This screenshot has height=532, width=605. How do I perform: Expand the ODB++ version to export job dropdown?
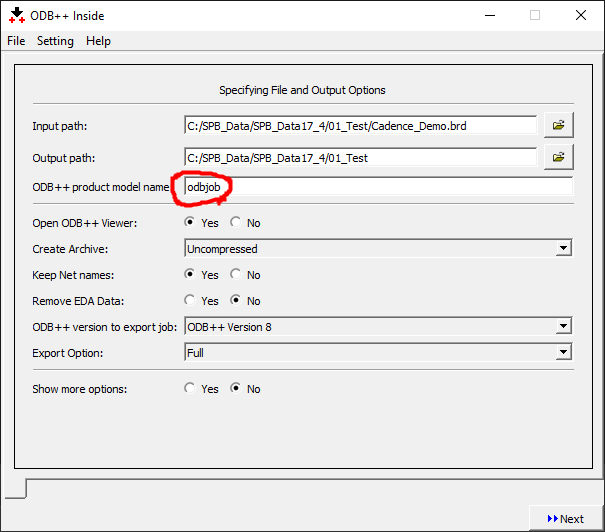click(563, 327)
